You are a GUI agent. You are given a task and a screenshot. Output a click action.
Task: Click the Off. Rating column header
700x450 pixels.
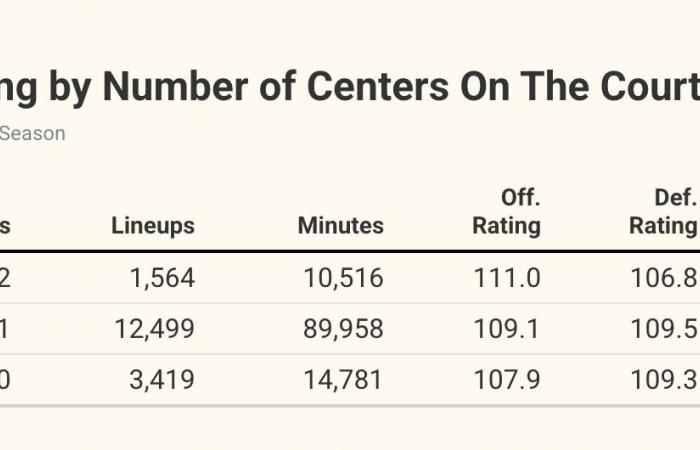[x=507, y=212]
